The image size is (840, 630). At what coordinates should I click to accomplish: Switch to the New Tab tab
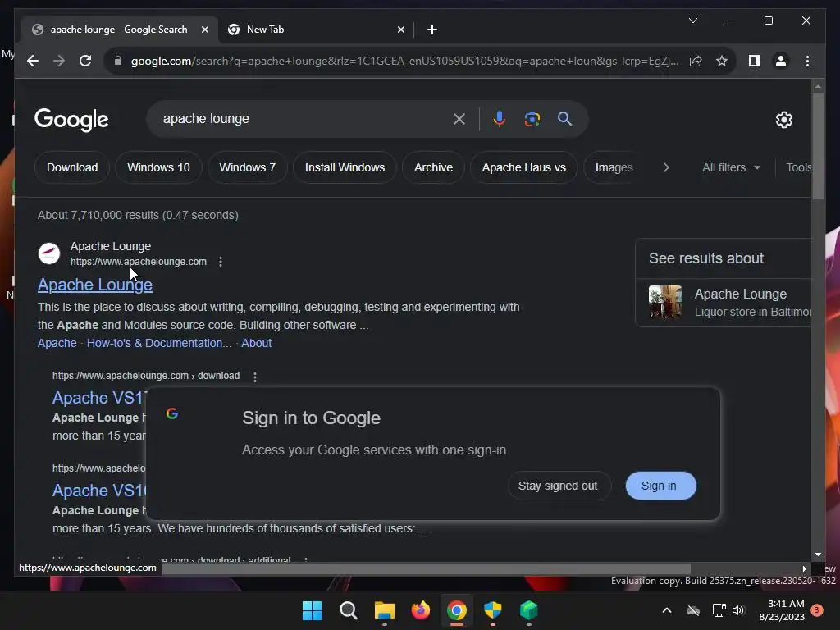pos(316,30)
